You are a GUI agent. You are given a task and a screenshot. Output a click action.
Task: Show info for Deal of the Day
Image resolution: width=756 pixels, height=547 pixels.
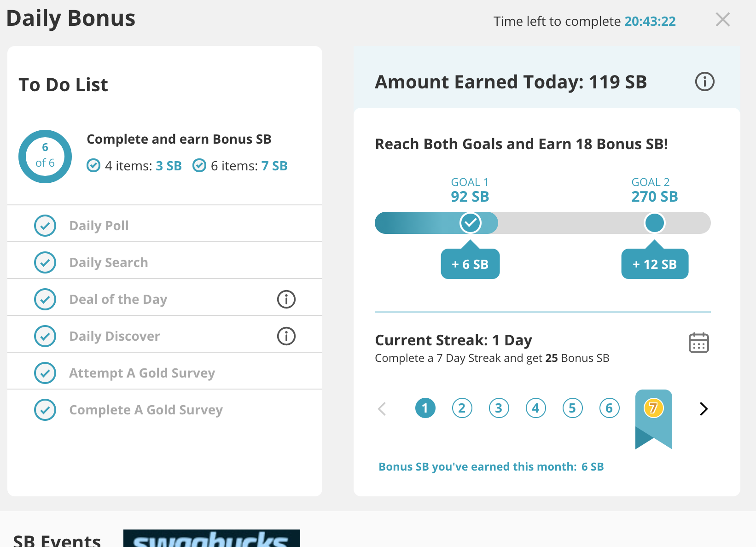(286, 299)
